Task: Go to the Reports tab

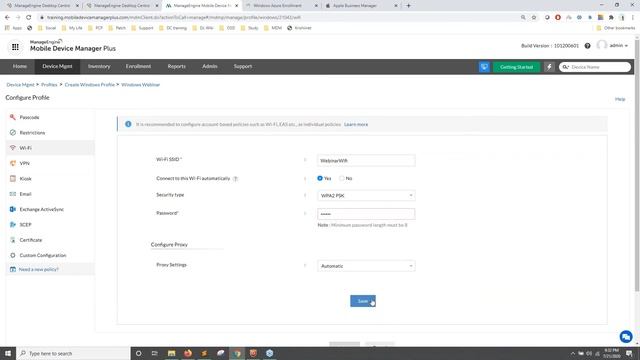Action: tap(177, 66)
